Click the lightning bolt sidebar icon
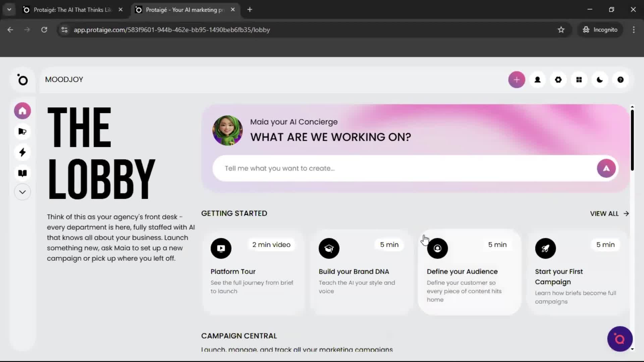 [x=22, y=153]
